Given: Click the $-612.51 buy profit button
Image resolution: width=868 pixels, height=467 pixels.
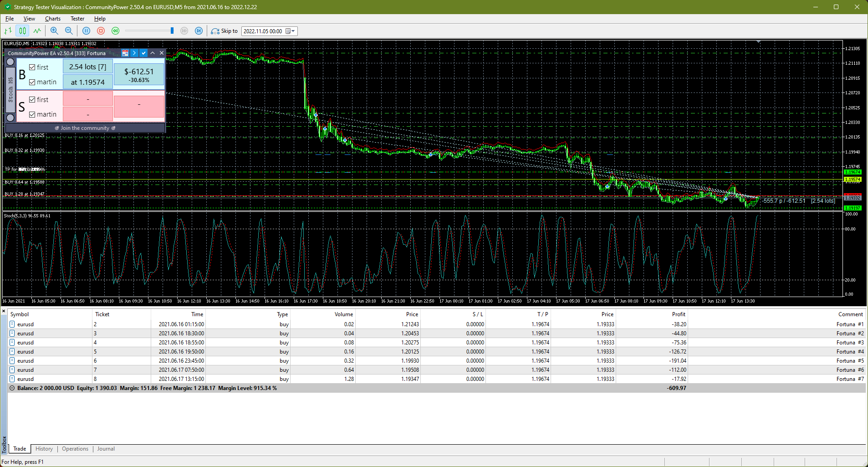Looking at the screenshot, I should click(139, 75).
